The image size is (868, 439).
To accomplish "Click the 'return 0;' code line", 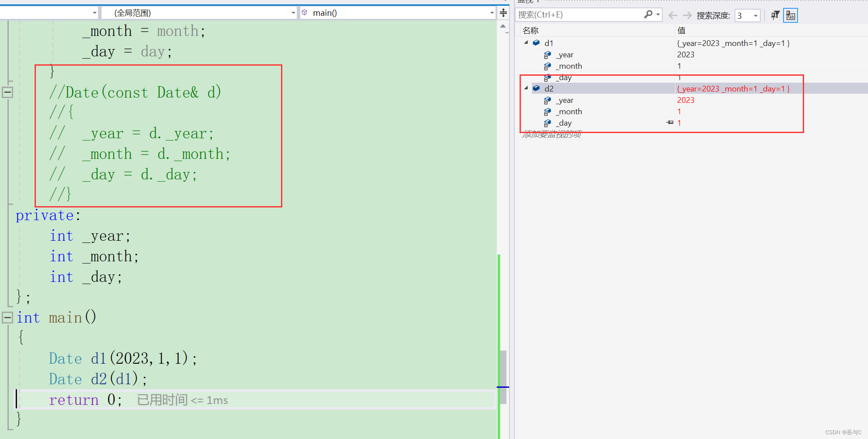I will (x=86, y=400).
